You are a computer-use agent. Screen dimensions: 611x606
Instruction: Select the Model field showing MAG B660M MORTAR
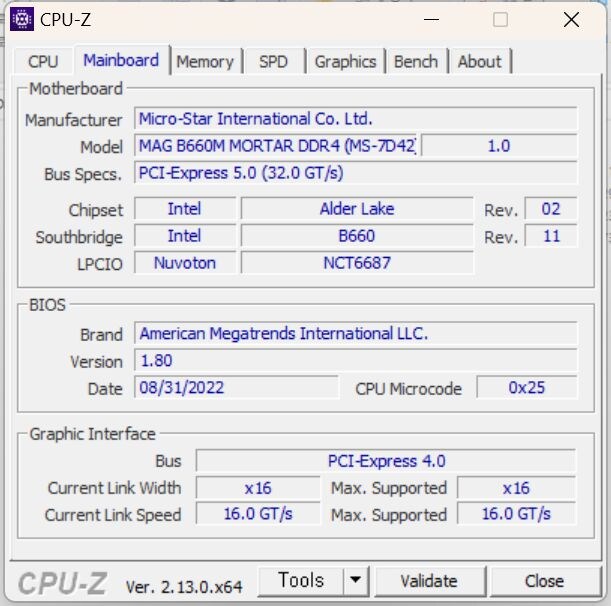(276, 146)
